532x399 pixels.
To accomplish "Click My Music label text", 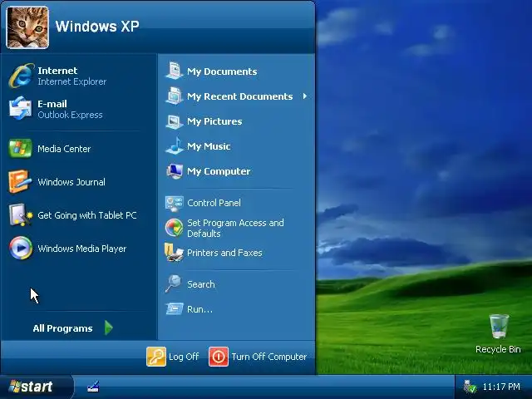I will [209, 146].
